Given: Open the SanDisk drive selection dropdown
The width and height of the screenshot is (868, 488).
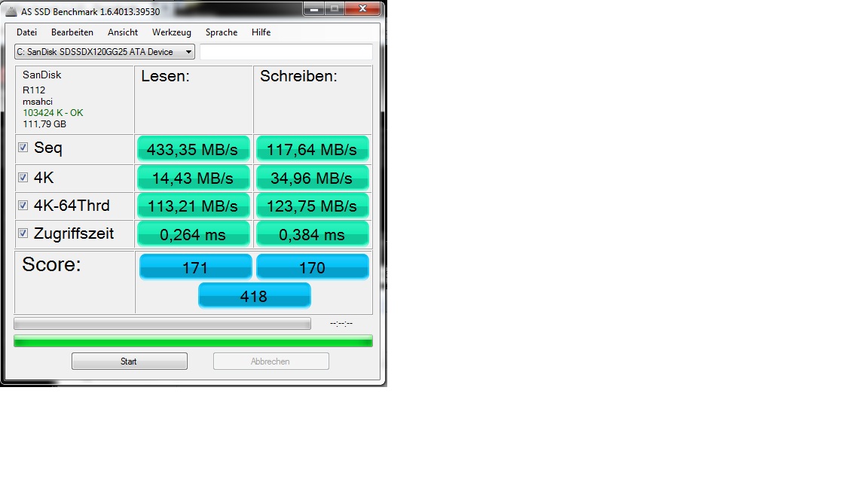Looking at the screenshot, I should pos(105,52).
